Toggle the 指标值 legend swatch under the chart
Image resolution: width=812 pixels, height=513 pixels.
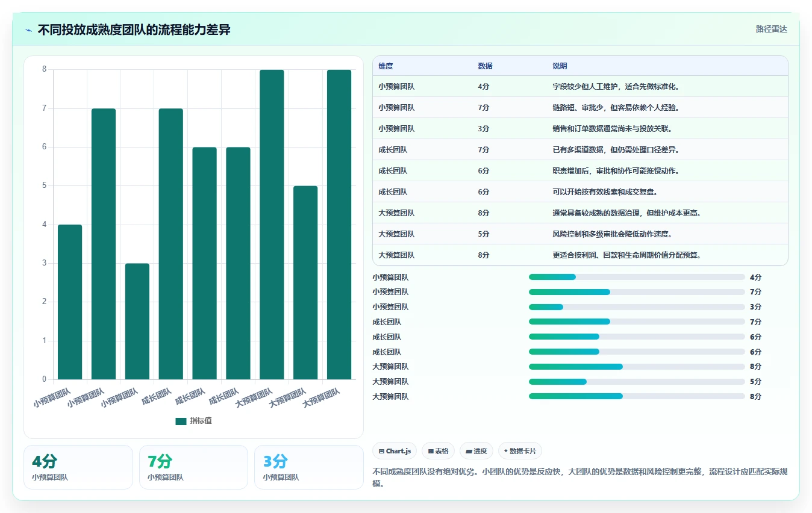coord(181,421)
